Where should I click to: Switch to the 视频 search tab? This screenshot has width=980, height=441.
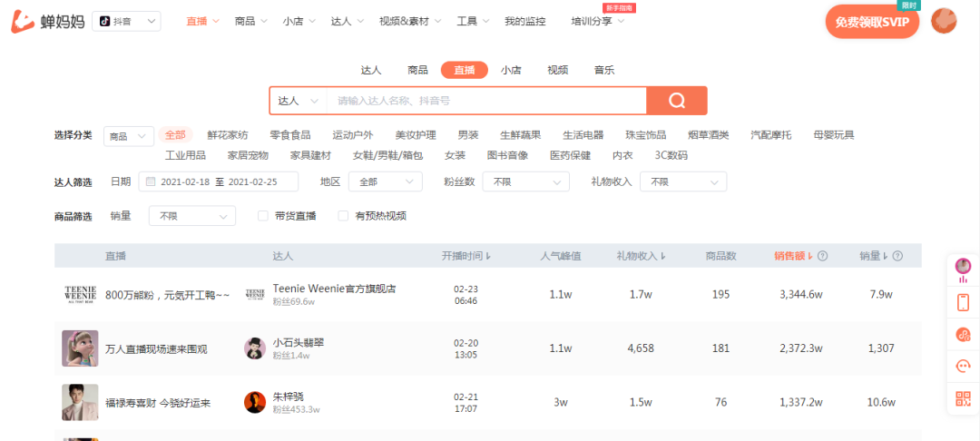point(557,70)
